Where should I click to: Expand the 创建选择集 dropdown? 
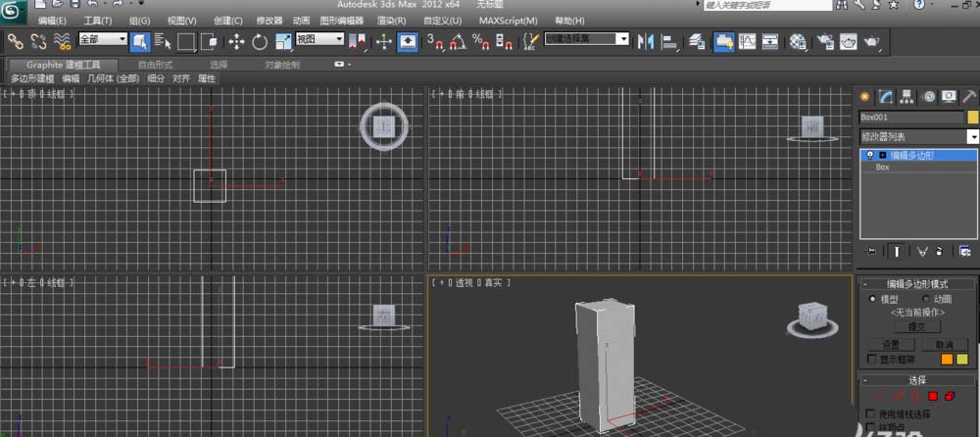pos(587,39)
